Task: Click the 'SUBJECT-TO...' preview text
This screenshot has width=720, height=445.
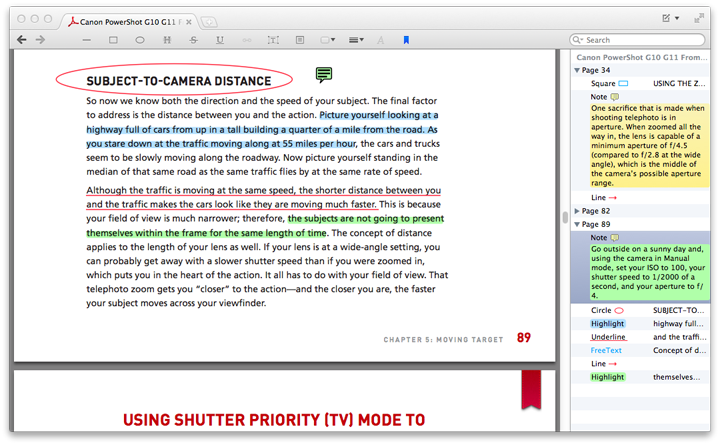Action: [678, 310]
